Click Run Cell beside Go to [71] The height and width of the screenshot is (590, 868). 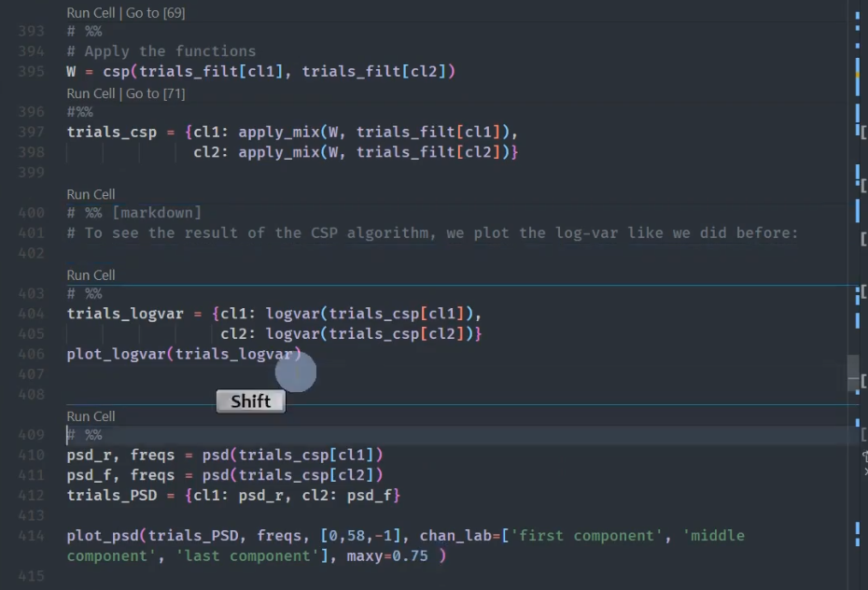click(x=91, y=93)
